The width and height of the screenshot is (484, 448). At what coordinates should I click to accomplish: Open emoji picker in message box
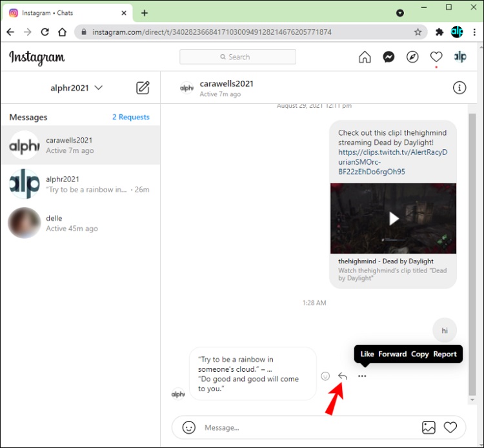pos(188,427)
